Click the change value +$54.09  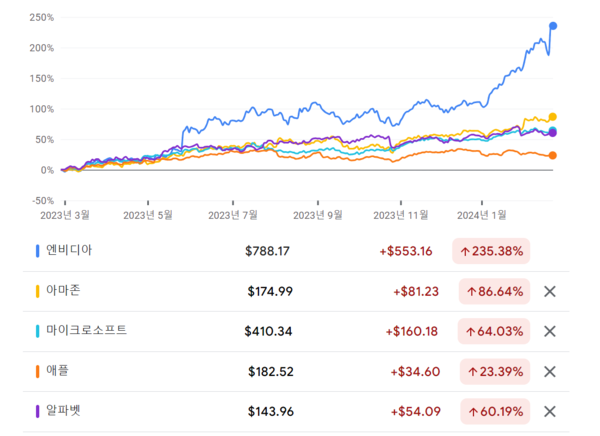(x=416, y=412)
